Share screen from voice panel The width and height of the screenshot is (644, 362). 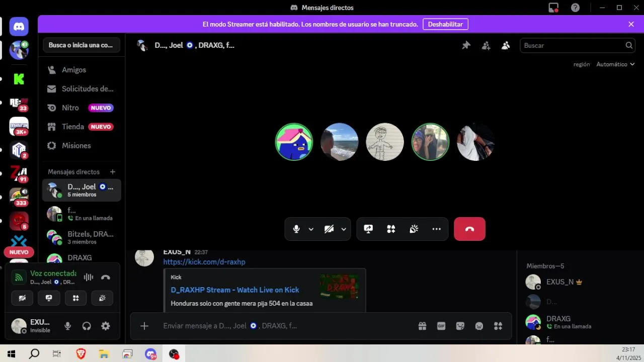49,298
